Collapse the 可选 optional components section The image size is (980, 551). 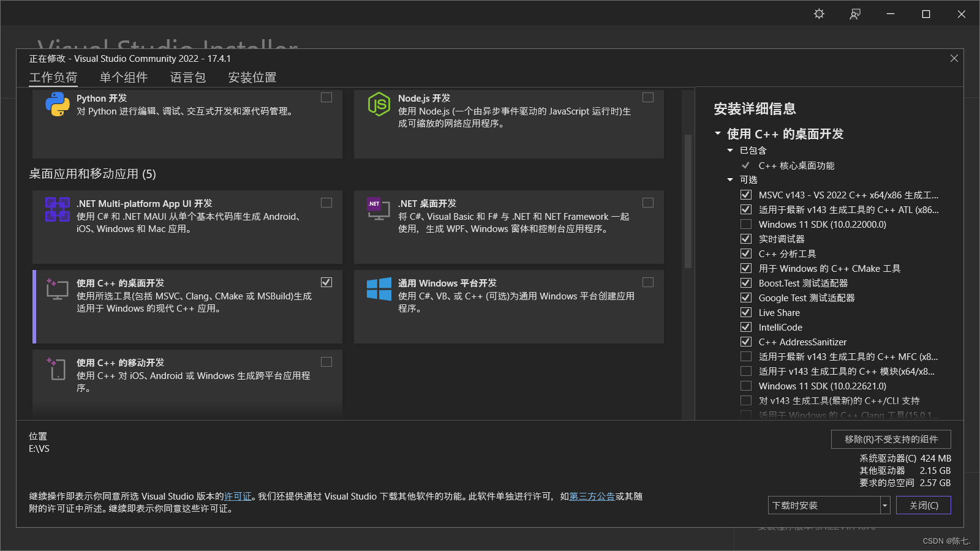point(730,180)
